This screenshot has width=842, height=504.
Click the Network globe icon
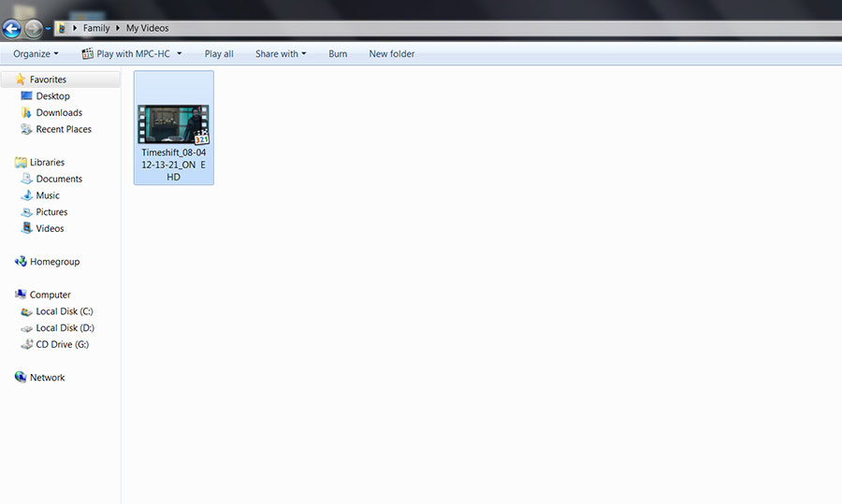[21, 378]
